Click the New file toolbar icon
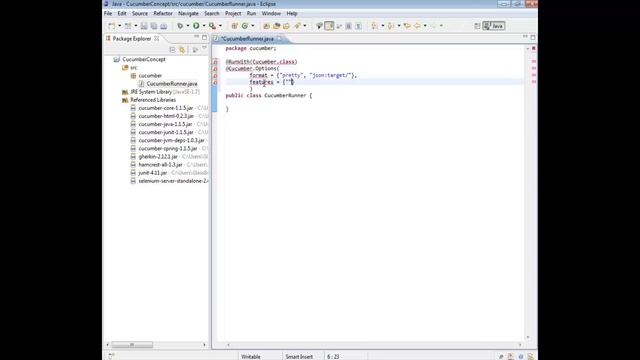640x360 pixels. click(112, 26)
